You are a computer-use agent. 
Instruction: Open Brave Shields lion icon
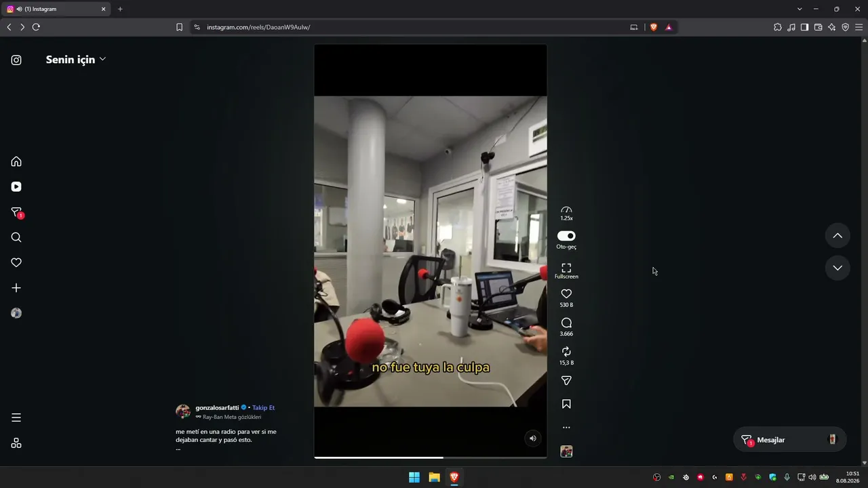click(654, 27)
